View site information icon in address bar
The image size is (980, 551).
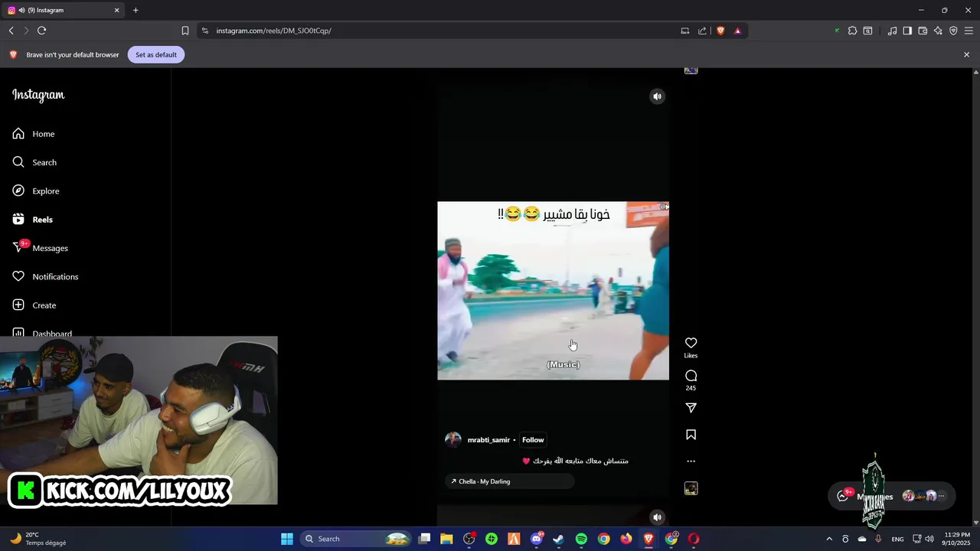[204, 31]
